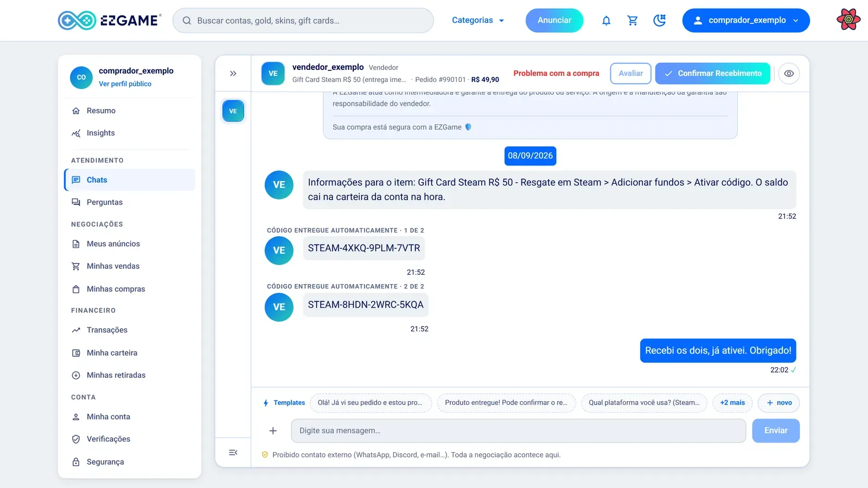This screenshot has height=488, width=868.
Task: Open the shopping cart
Action: pos(633,21)
